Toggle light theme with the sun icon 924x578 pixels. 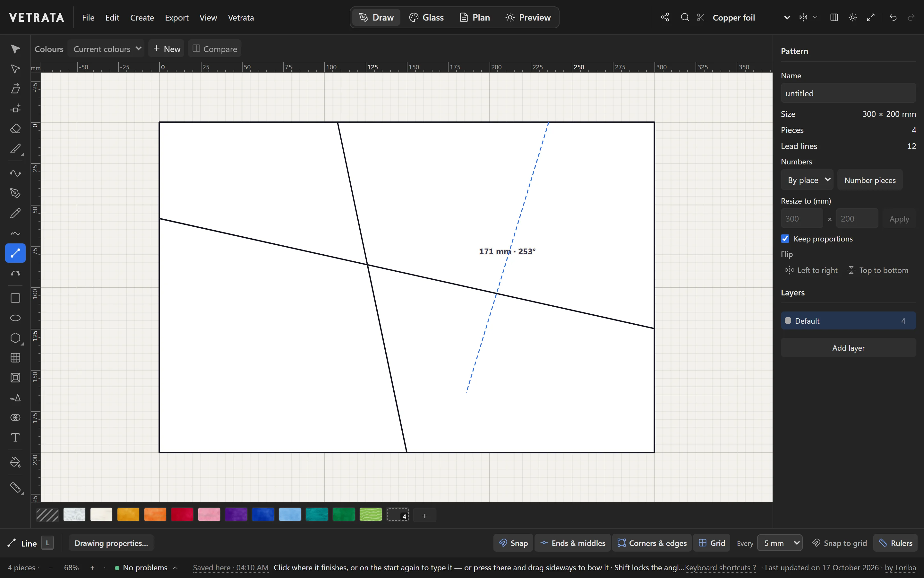(x=852, y=18)
